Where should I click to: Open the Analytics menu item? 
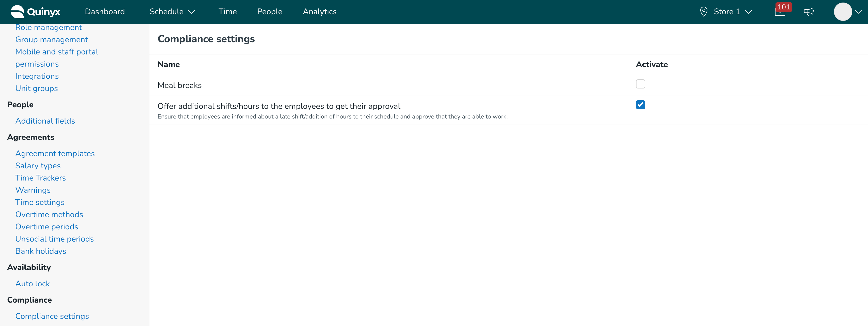[x=319, y=12]
